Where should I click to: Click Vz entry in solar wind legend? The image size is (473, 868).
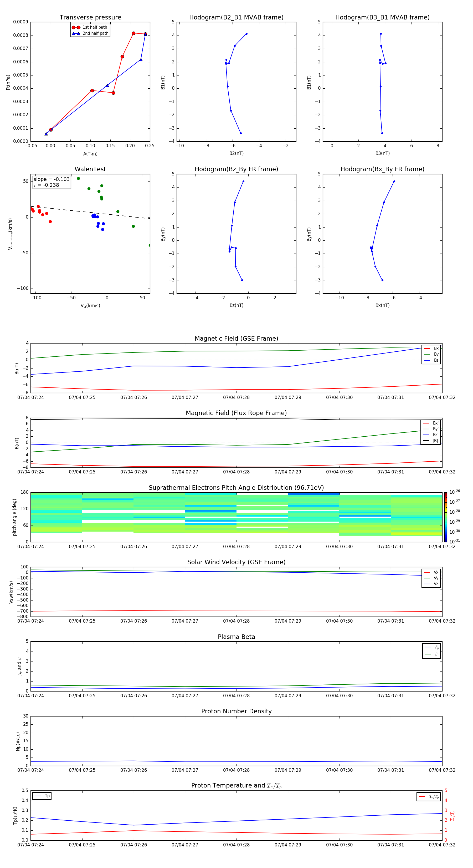pyautogui.click(x=431, y=584)
